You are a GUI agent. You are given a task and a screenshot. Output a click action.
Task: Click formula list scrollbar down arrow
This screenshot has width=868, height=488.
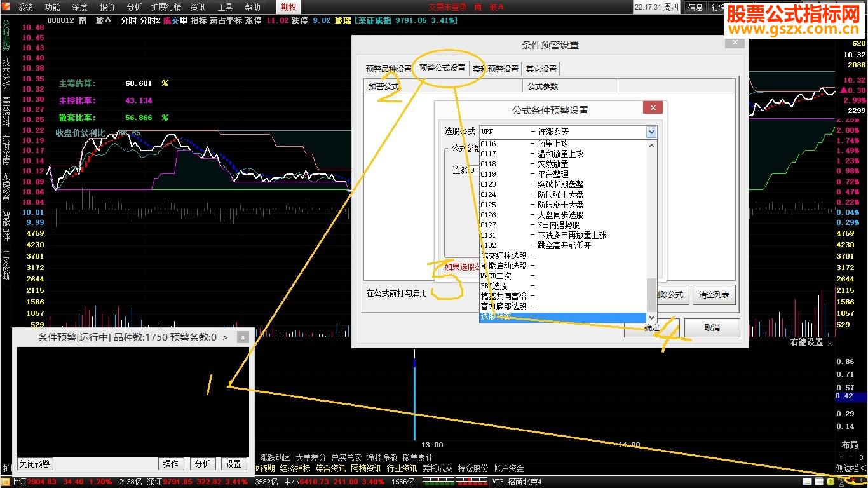(651, 316)
